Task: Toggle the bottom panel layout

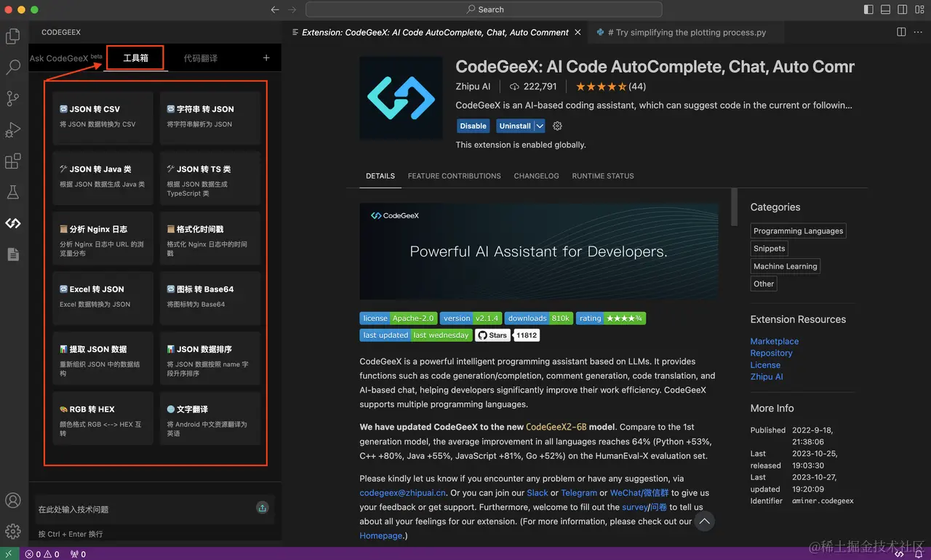Action: click(x=885, y=9)
